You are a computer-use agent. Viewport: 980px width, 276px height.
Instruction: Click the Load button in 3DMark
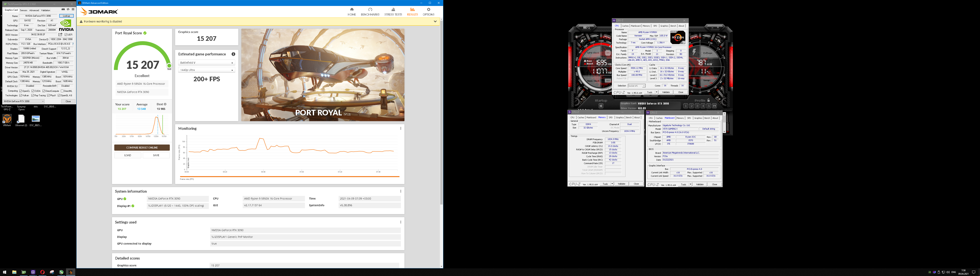pyautogui.click(x=128, y=155)
